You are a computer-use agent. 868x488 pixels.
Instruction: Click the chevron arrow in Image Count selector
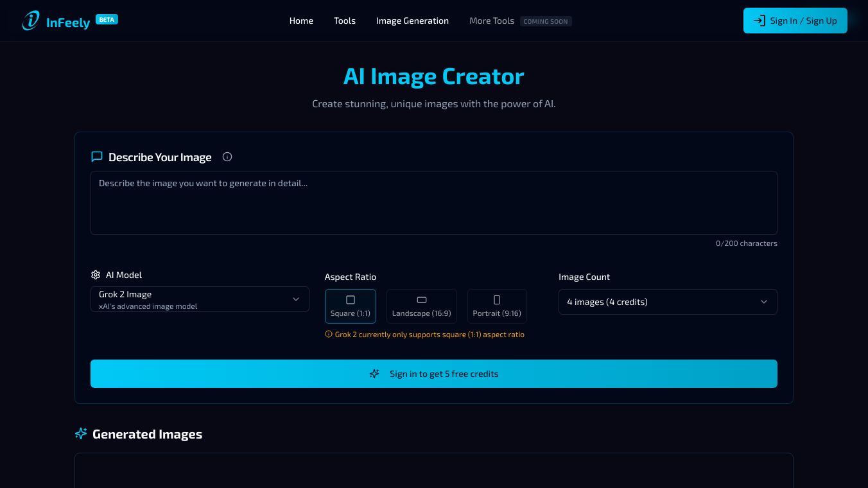(764, 302)
